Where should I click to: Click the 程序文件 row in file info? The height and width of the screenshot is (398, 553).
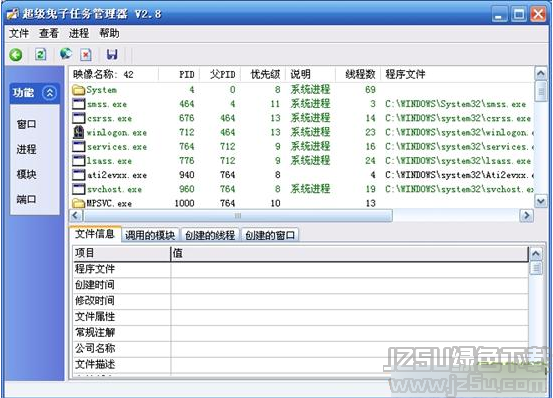coord(300,269)
